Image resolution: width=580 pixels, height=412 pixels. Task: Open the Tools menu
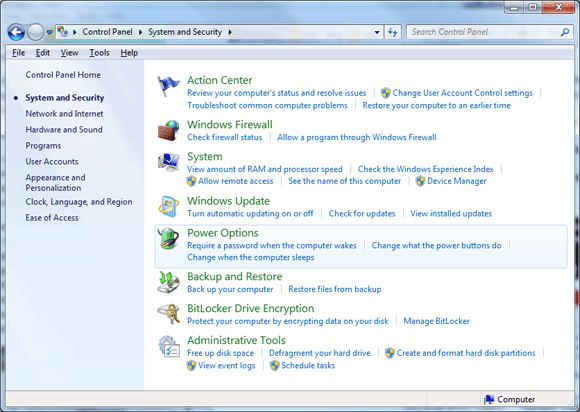click(99, 53)
